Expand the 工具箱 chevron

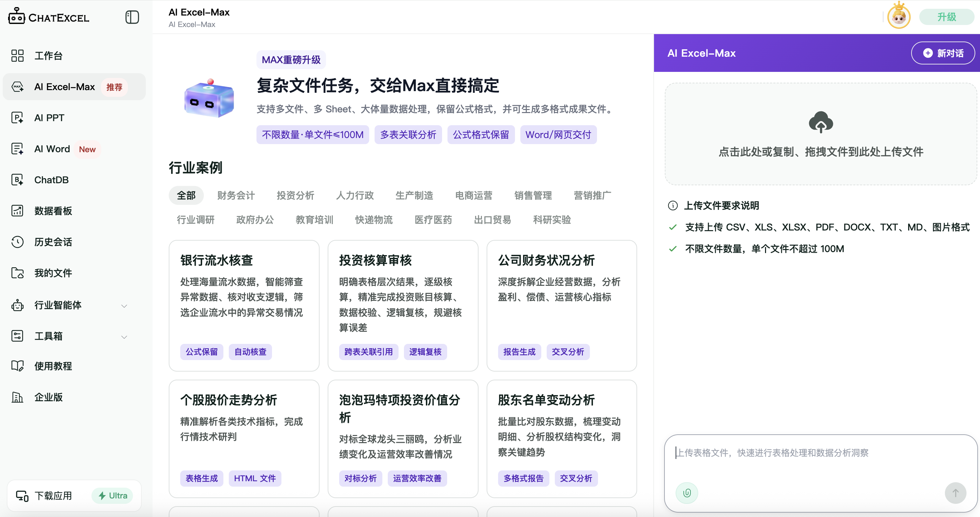(x=124, y=337)
